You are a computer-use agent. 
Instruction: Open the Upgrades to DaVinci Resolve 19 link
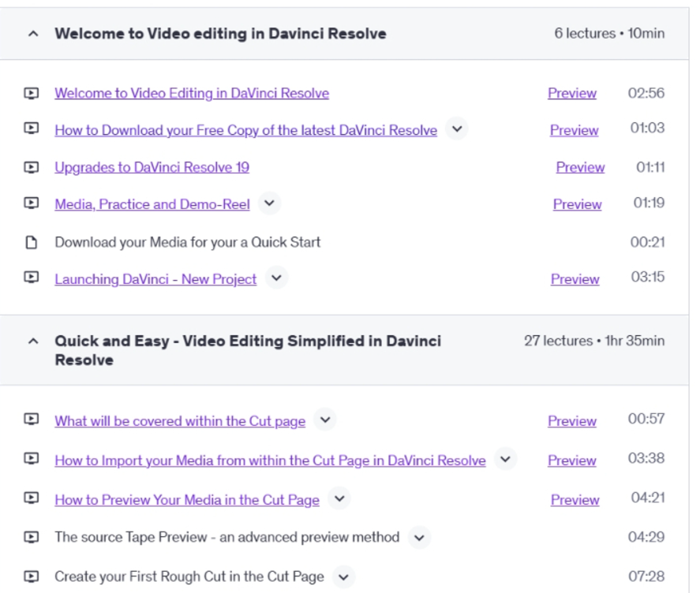[152, 167]
